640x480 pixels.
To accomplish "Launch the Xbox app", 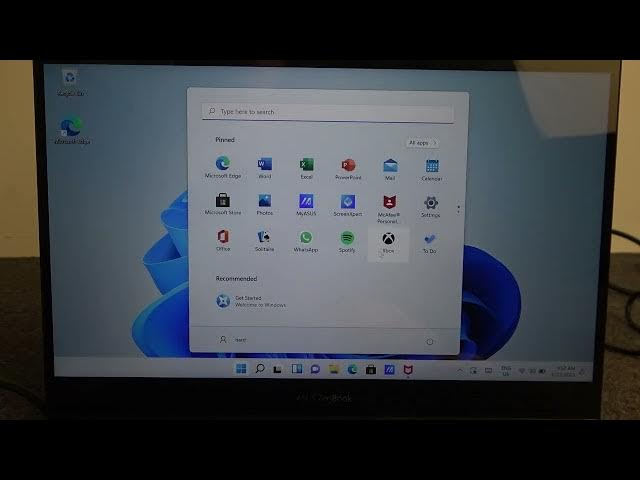I will [388, 243].
